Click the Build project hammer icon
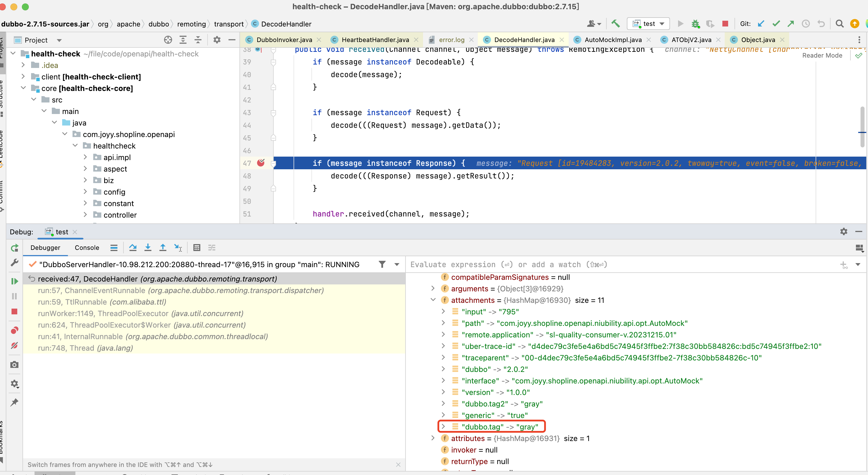 coord(615,24)
